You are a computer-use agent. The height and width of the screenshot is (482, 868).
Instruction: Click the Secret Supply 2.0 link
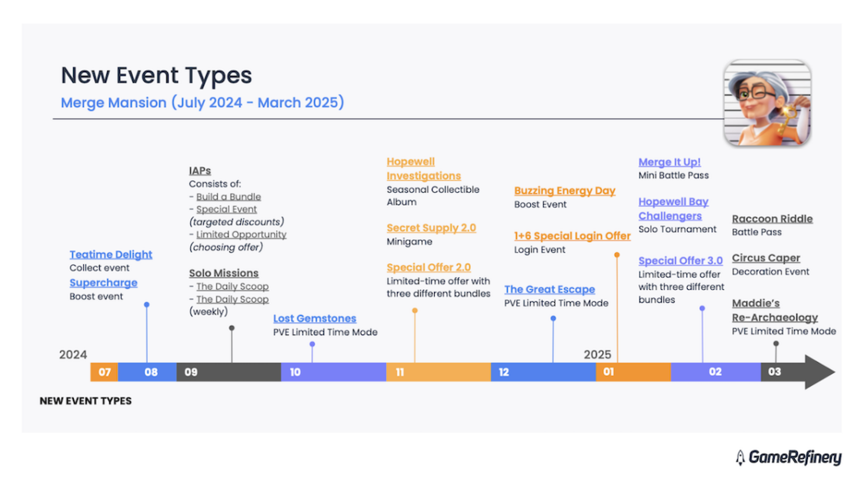[431, 228]
